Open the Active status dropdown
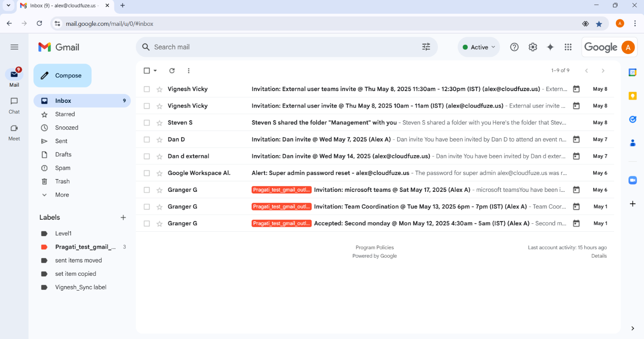The width and height of the screenshot is (644, 339). click(479, 47)
